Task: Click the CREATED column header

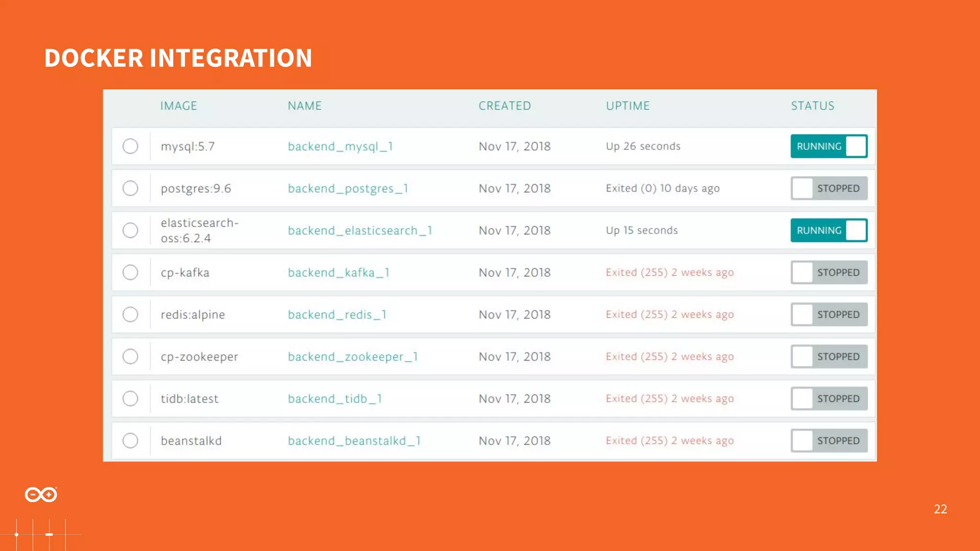Action: tap(505, 106)
